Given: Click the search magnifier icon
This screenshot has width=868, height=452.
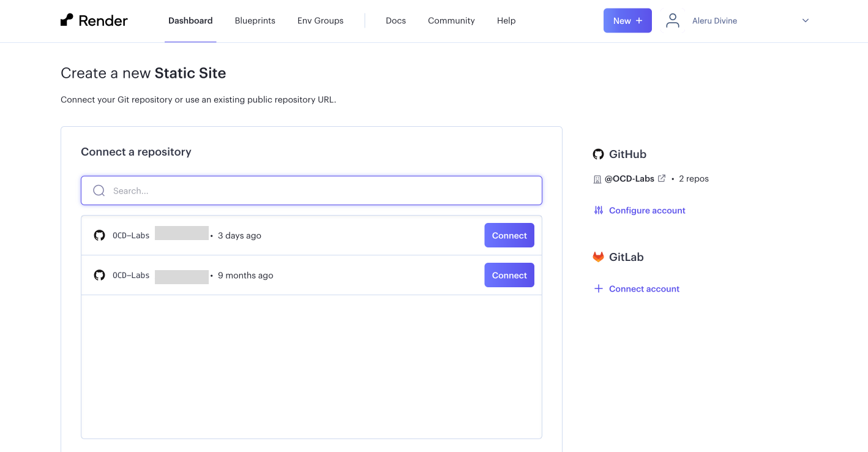Looking at the screenshot, I should click(x=99, y=190).
